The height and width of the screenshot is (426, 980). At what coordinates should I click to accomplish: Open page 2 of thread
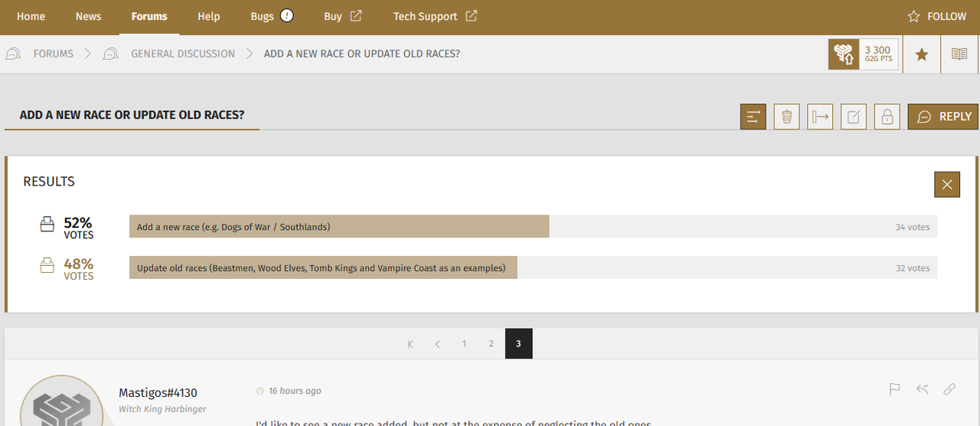pyautogui.click(x=491, y=344)
